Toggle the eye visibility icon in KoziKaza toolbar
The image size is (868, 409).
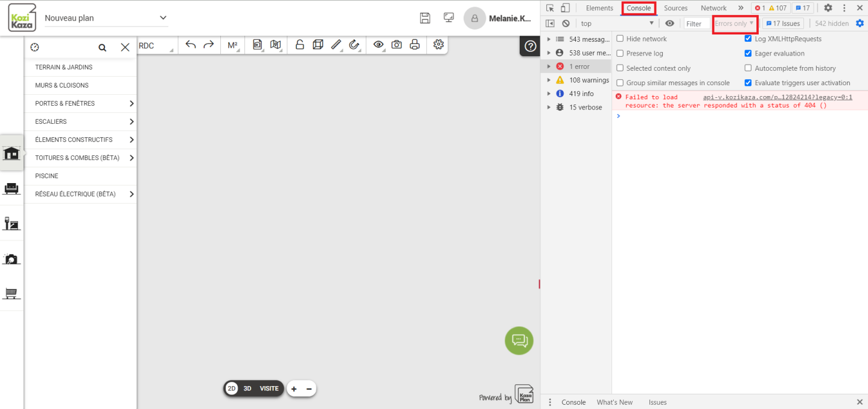[x=378, y=45]
